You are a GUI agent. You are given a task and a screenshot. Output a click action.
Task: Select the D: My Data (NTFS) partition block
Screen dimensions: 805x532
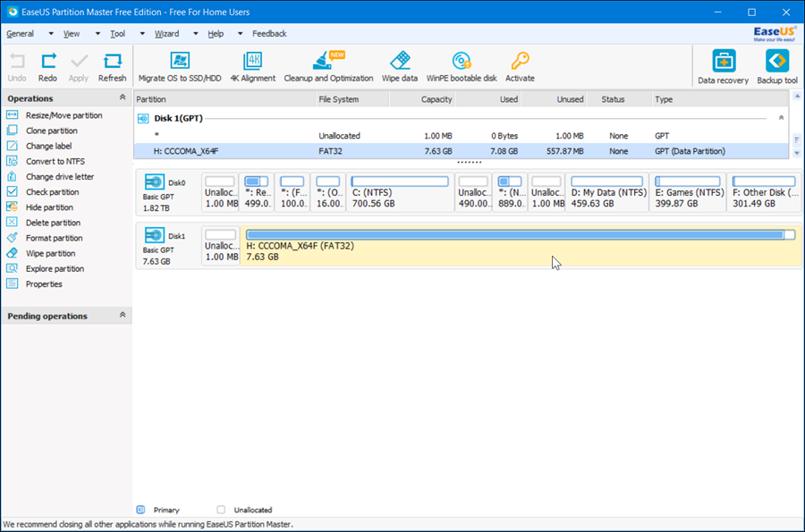pyautogui.click(x=607, y=192)
